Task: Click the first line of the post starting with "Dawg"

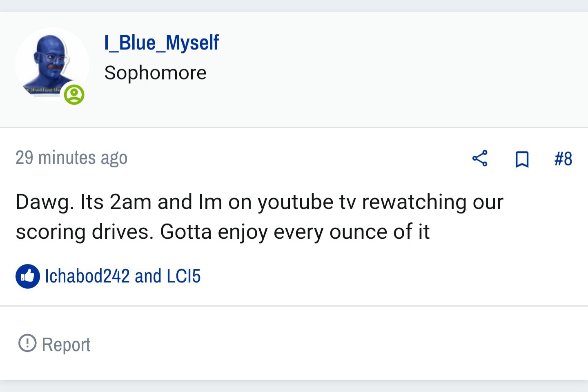Action: point(259,202)
